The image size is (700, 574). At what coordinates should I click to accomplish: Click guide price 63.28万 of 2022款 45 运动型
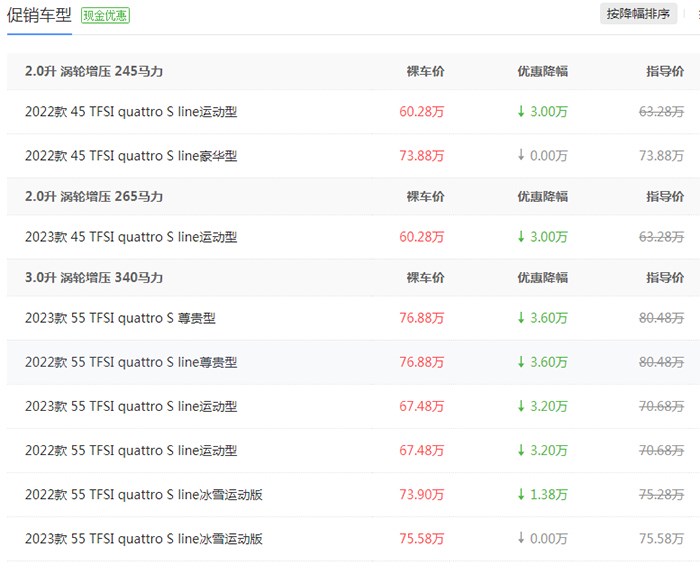662,112
